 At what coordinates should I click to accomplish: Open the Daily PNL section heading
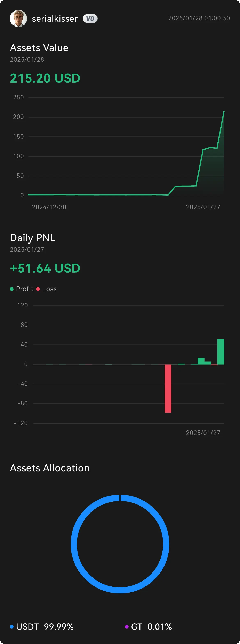click(33, 238)
